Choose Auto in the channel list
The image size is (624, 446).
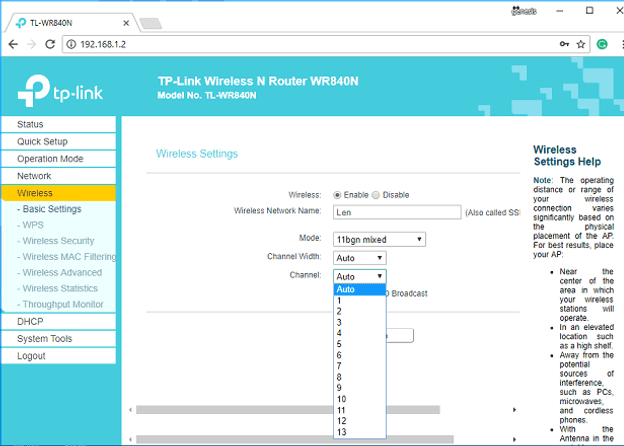(x=360, y=289)
